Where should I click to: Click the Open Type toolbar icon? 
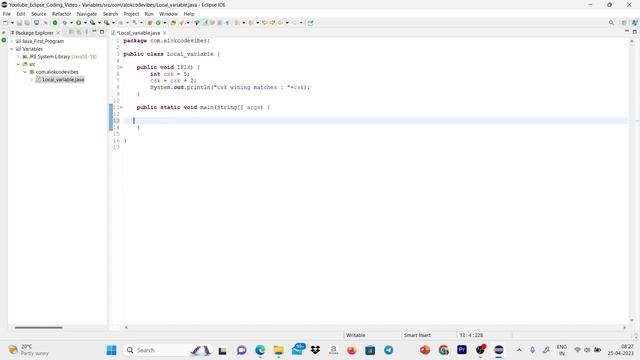[173, 23]
